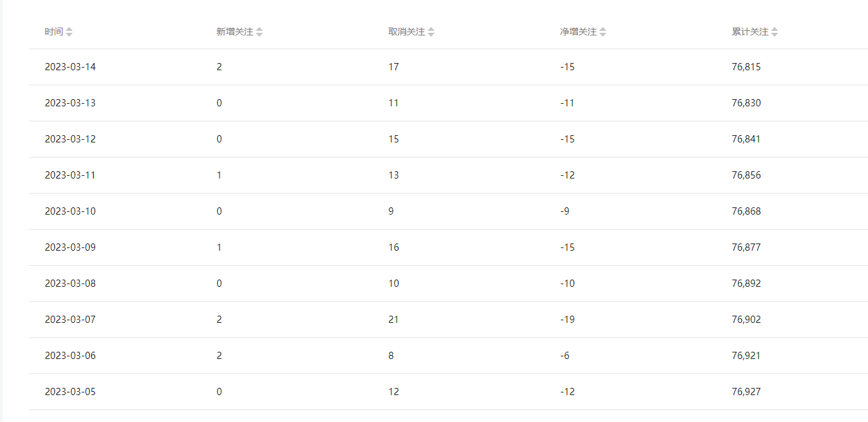Sort by 累计关注 with its arrow icon
This screenshot has height=422, width=868.
click(x=774, y=32)
